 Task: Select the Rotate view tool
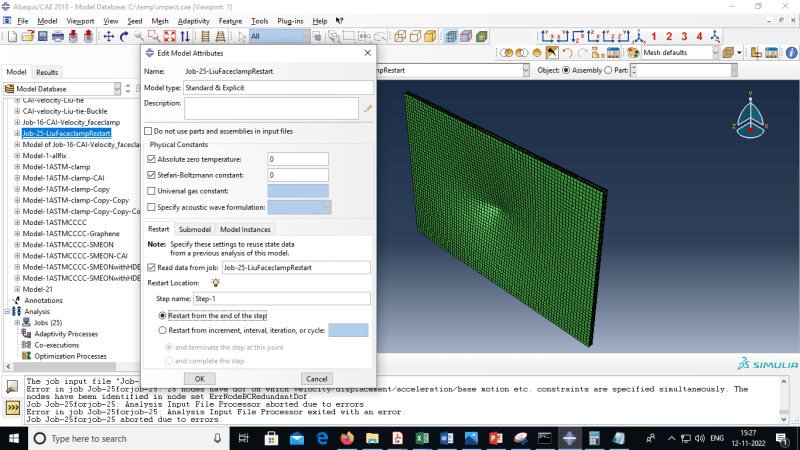(124, 36)
